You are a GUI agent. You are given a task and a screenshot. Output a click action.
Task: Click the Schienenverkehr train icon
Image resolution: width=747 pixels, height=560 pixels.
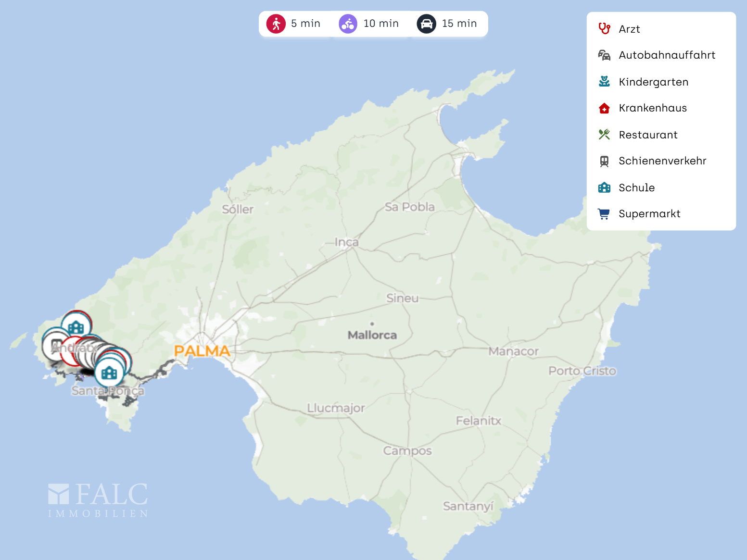604,161
